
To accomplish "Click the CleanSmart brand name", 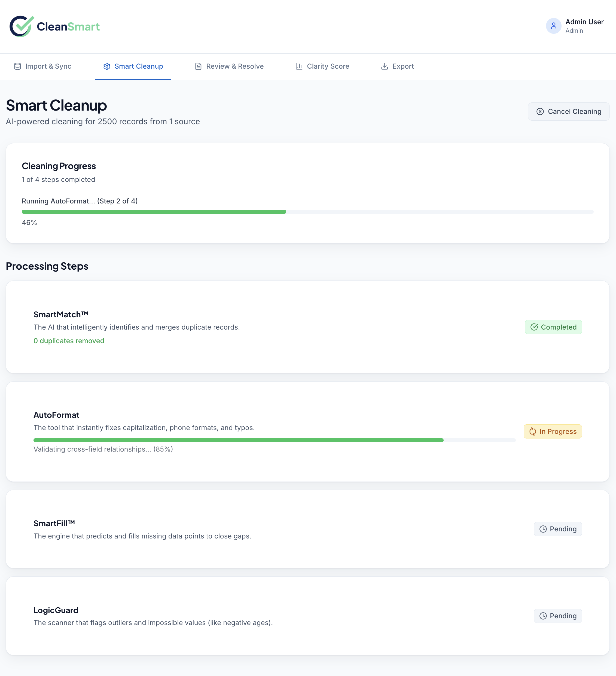I will point(68,26).
